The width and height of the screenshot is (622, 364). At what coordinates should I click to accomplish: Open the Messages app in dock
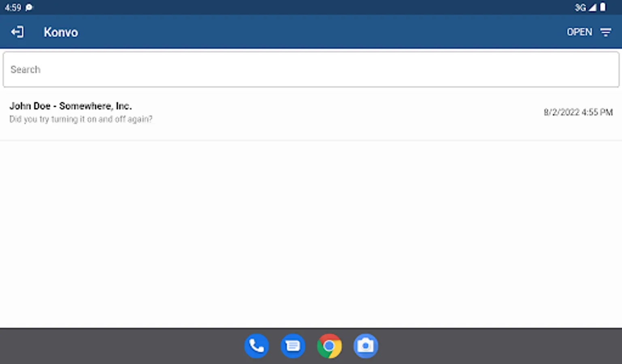coord(293,346)
